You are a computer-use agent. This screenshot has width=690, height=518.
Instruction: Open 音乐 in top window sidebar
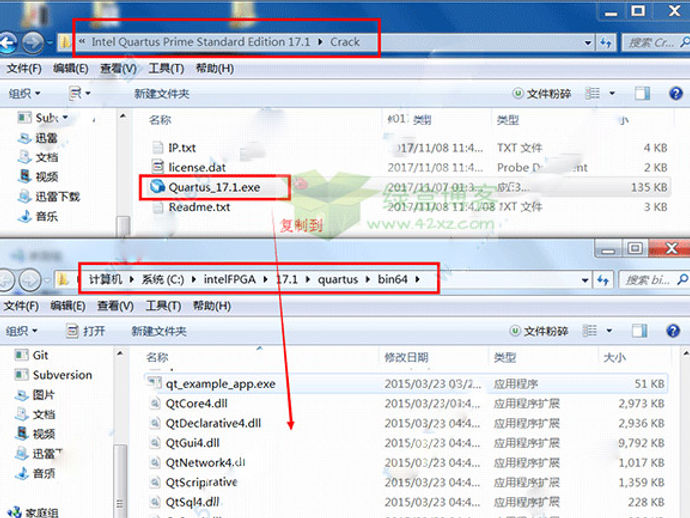coord(38,216)
